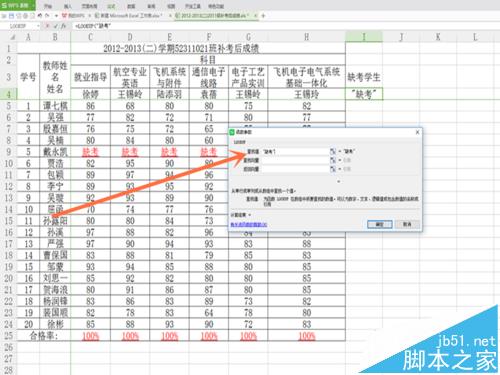Open the 插入 ribbon tab

coord(68,6)
